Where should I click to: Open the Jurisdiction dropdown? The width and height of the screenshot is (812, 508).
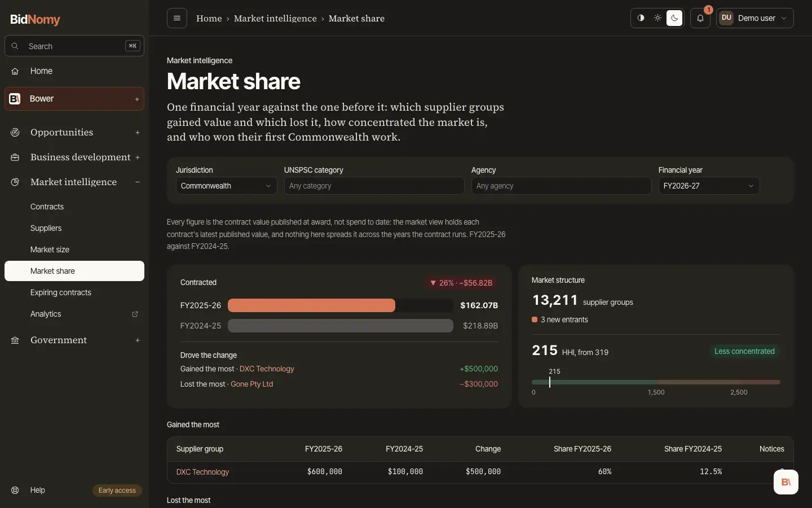(x=226, y=186)
